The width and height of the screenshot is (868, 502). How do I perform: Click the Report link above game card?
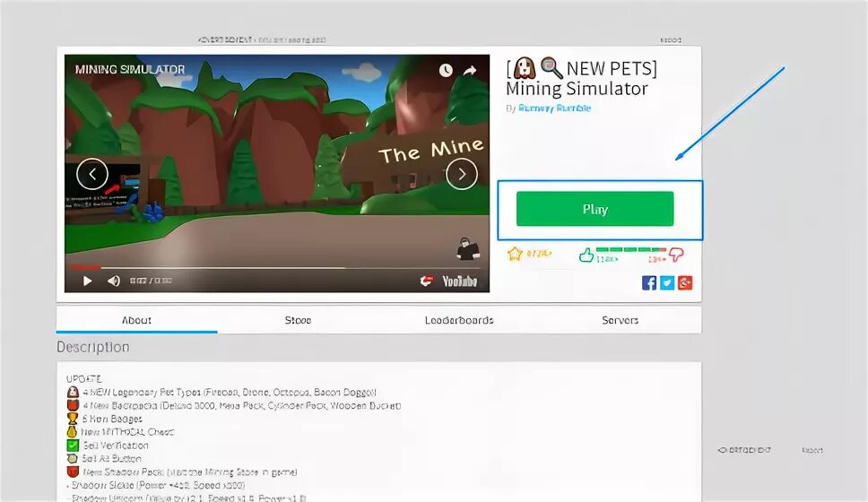(x=671, y=39)
